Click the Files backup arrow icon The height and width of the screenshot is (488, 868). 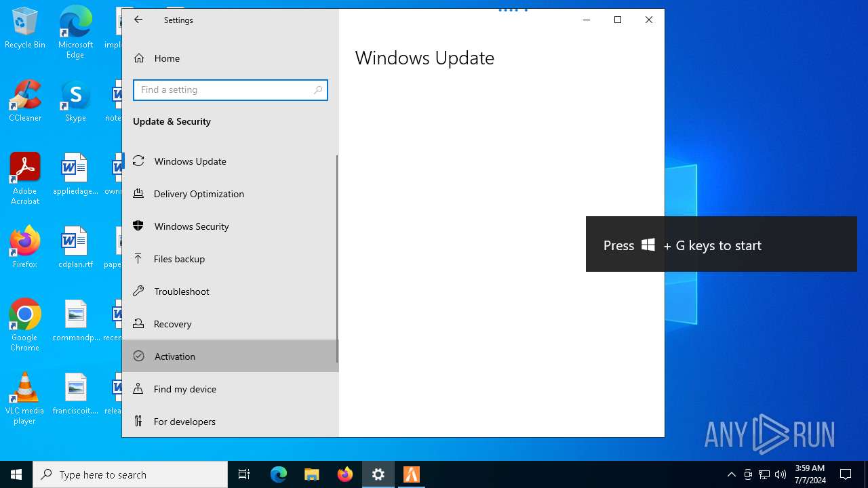point(138,258)
